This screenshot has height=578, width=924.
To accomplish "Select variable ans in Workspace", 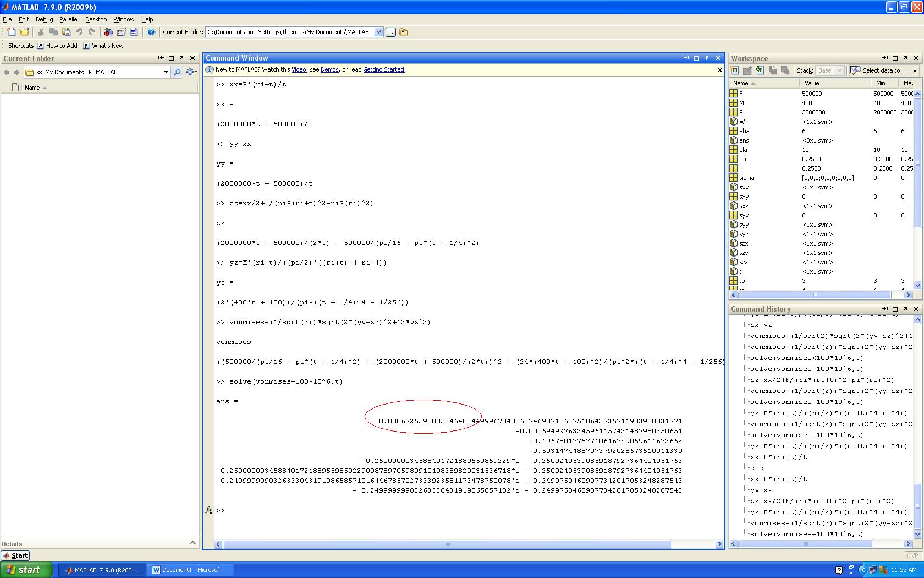I will (x=822, y=140).
